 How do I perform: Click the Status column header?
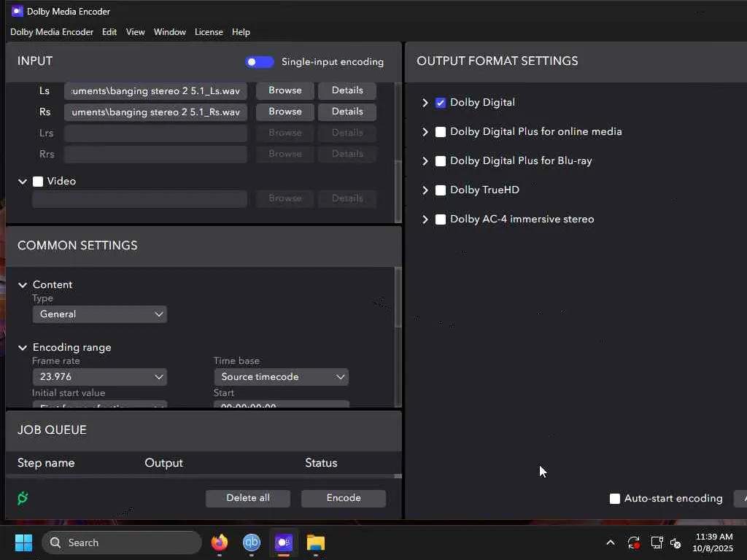coord(321,463)
